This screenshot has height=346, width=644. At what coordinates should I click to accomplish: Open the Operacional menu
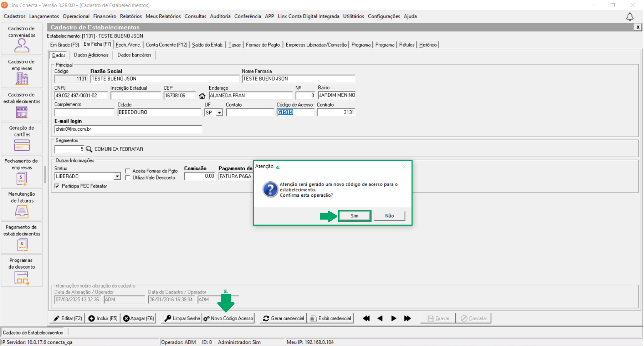76,16
